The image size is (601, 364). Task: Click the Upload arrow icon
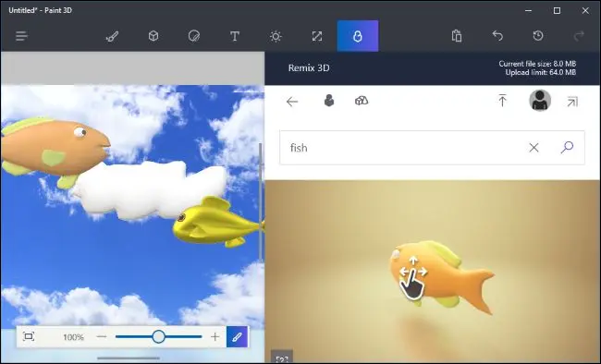click(x=502, y=101)
